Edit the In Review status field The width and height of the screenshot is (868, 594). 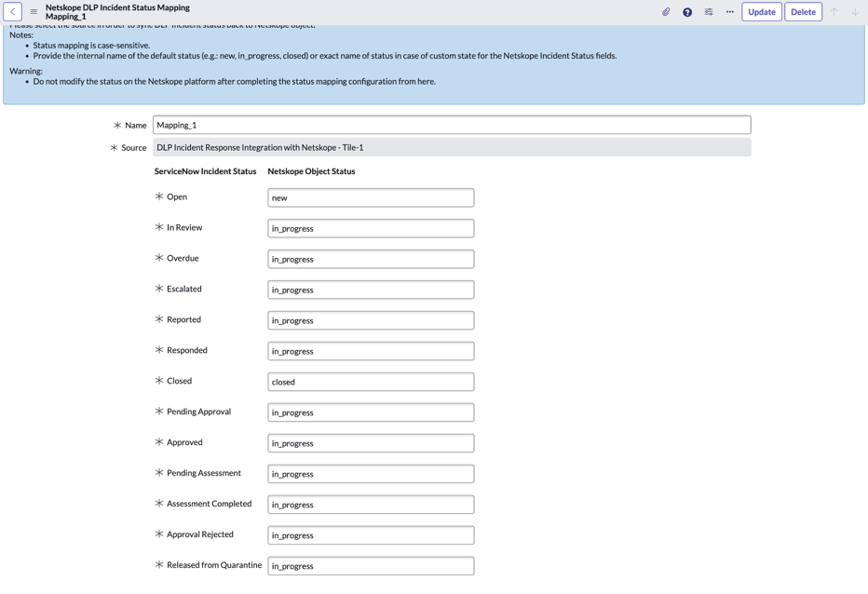click(x=371, y=228)
